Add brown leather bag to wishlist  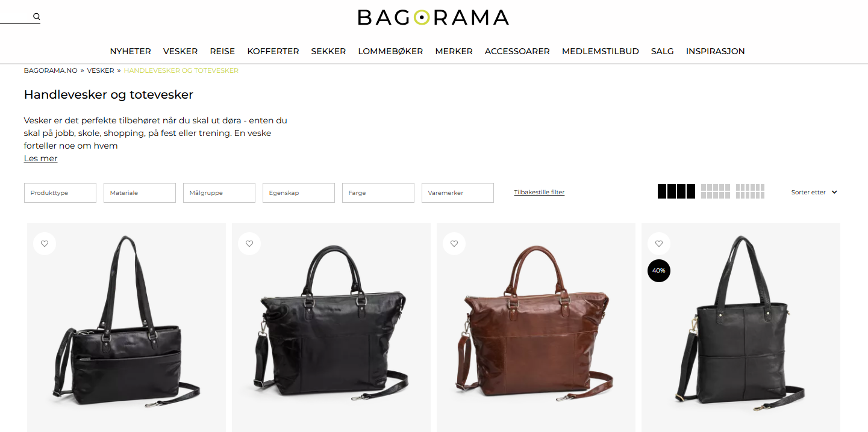(x=454, y=244)
